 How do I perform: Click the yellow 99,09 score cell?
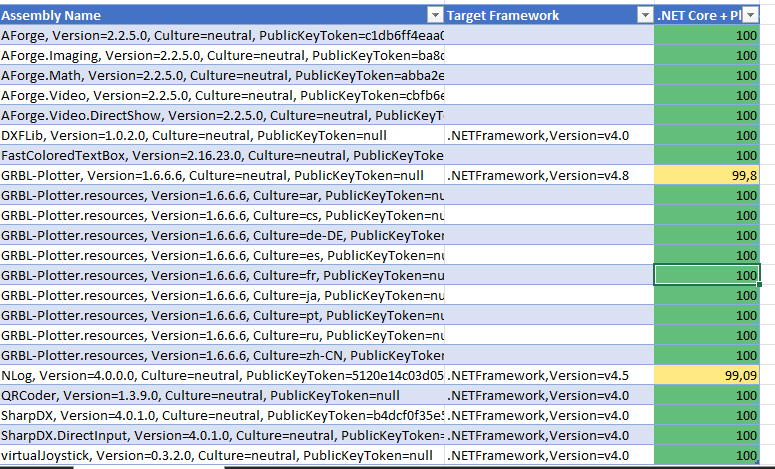[x=707, y=376]
